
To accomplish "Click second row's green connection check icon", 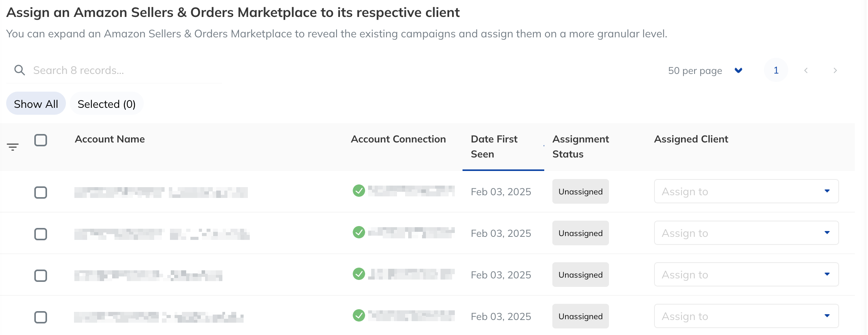I will point(359,232).
